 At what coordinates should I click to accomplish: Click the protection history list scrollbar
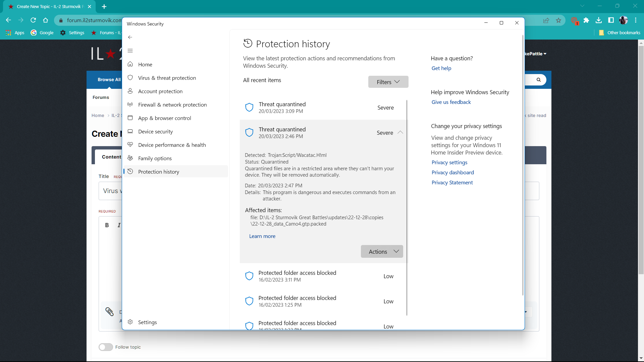[x=407, y=207]
